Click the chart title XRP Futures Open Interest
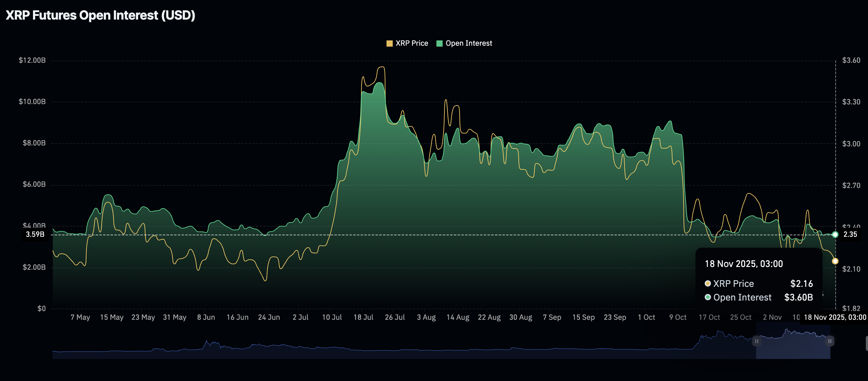Screen dimensions: 868x381 [100, 15]
